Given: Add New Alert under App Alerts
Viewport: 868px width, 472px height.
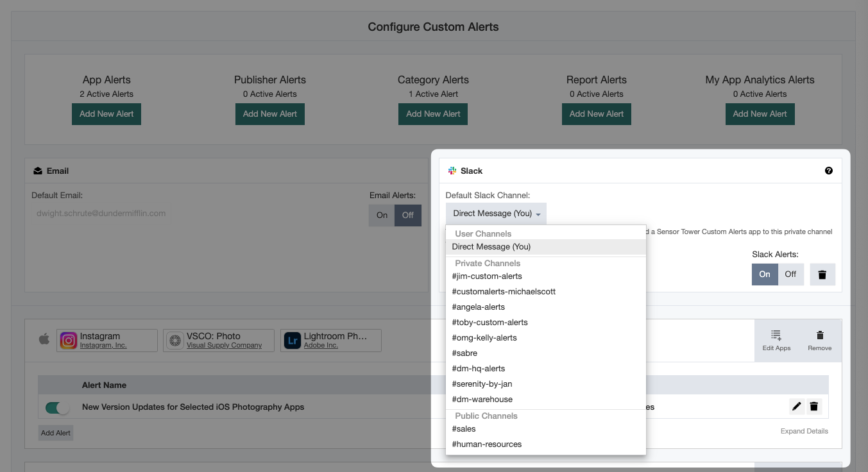Looking at the screenshot, I should 106,114.
